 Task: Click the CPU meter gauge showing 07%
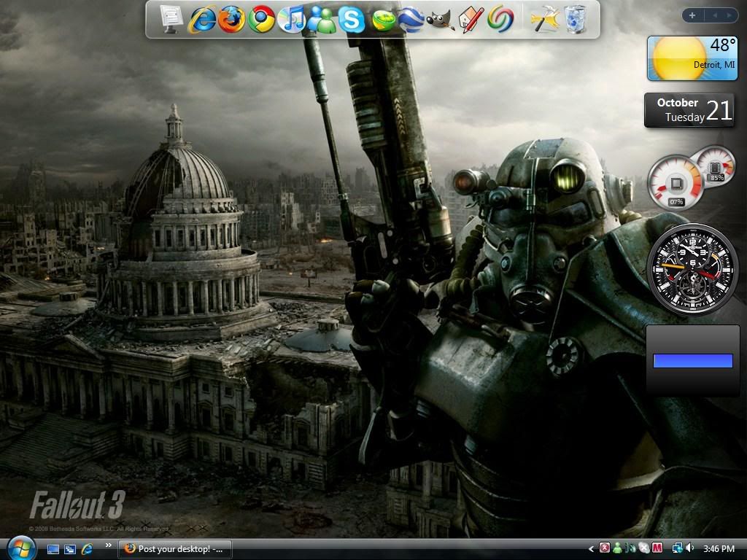676,183
